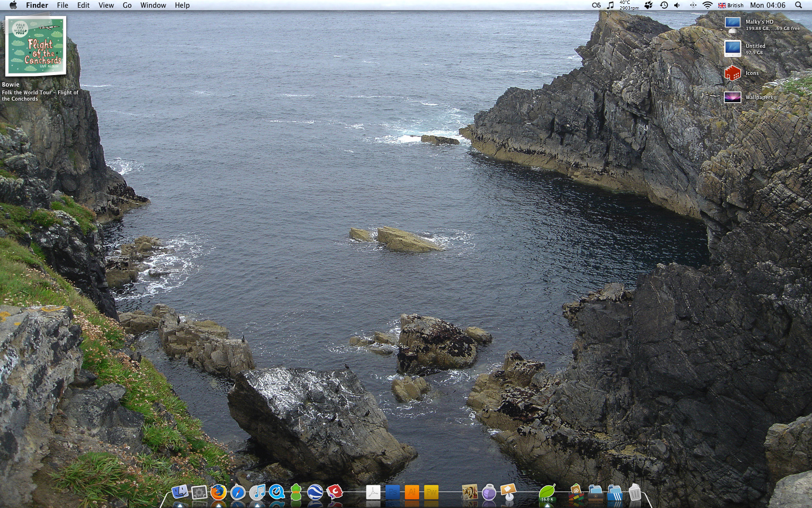
Task: Open the Wallpapers folder on the desktop
Action: click(x=732, y=97)
